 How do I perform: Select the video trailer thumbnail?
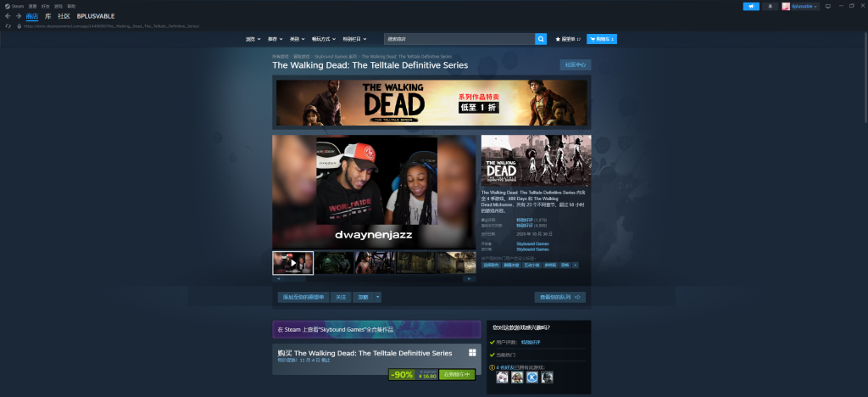pyautogui.click(x=292, y=263)
